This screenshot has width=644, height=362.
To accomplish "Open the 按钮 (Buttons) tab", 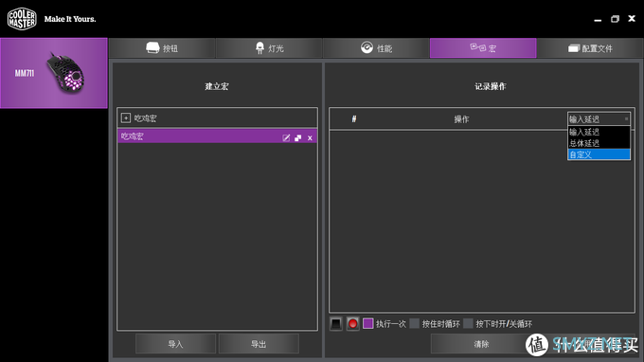I will [x=162, y=48].
